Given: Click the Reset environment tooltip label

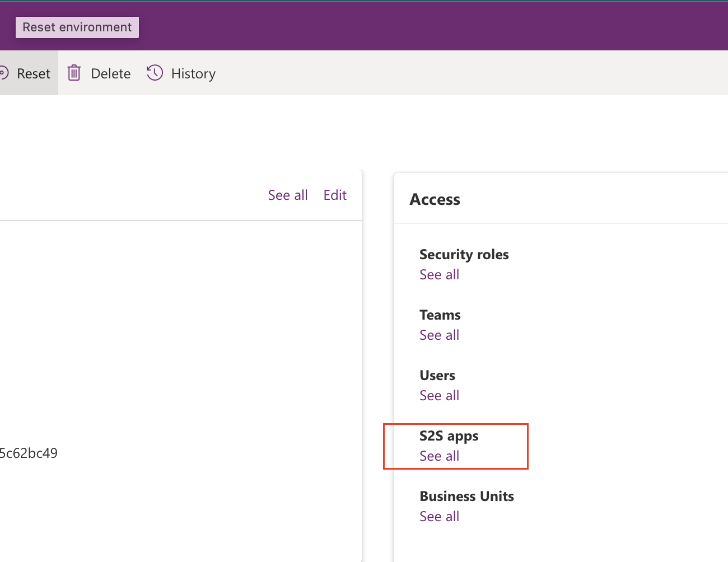Looking at the screenshot, I should click(x=77, y=27).
